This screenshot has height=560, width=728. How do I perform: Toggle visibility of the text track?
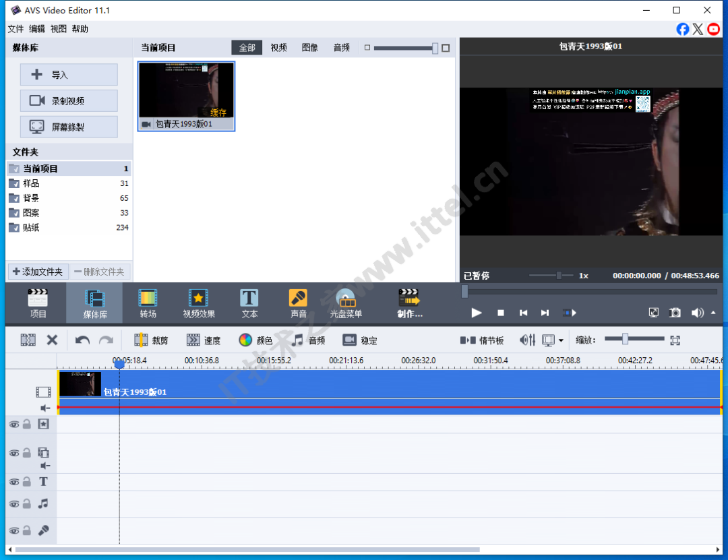click(x=14, y=482)
